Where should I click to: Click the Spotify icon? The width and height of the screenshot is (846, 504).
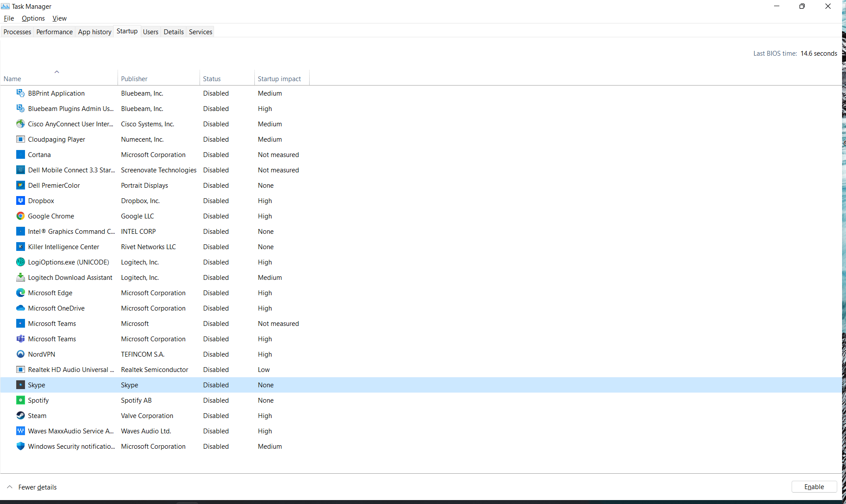20,400
